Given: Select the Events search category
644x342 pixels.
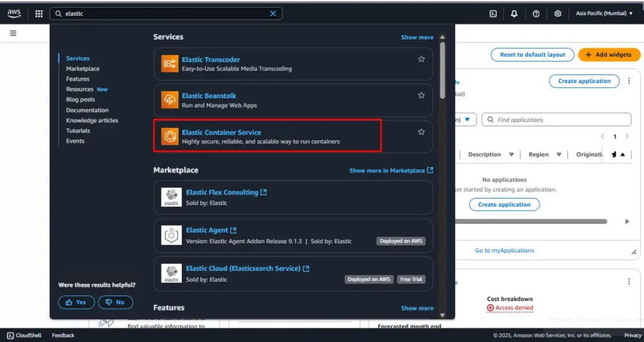Looking at the screenshot, I should point(75,141).
